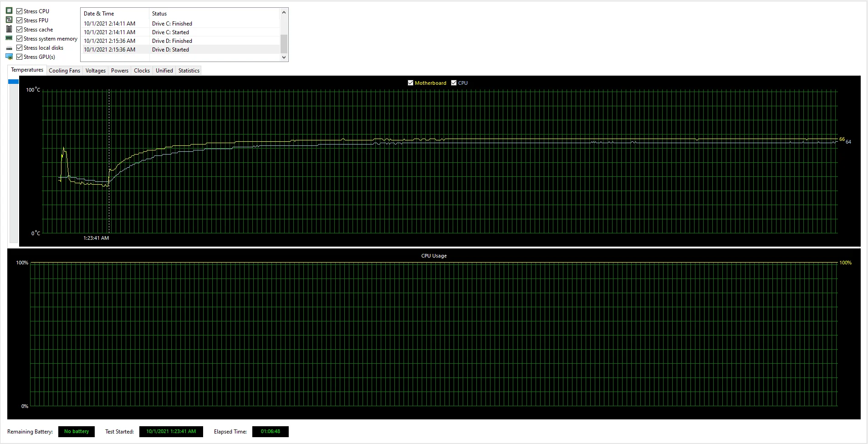
Task: Toggle the CPU temperature graph checkbox
Action: (x=454, y=83)
